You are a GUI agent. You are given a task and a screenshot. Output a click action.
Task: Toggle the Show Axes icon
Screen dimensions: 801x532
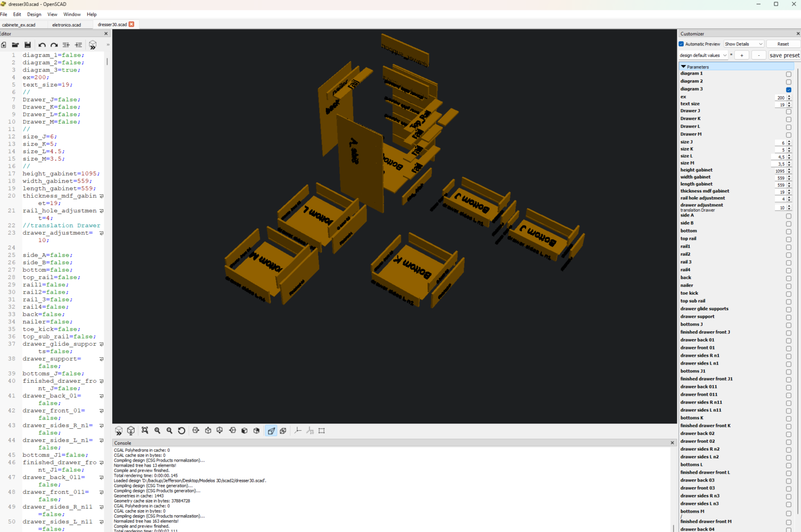pyautogui.click(x=298, y=431)
